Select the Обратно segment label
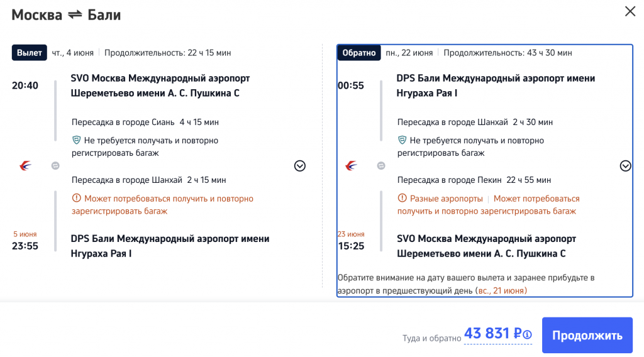This screenshot has width=644, height=357. pyautogui.click(x=358, y=53)
